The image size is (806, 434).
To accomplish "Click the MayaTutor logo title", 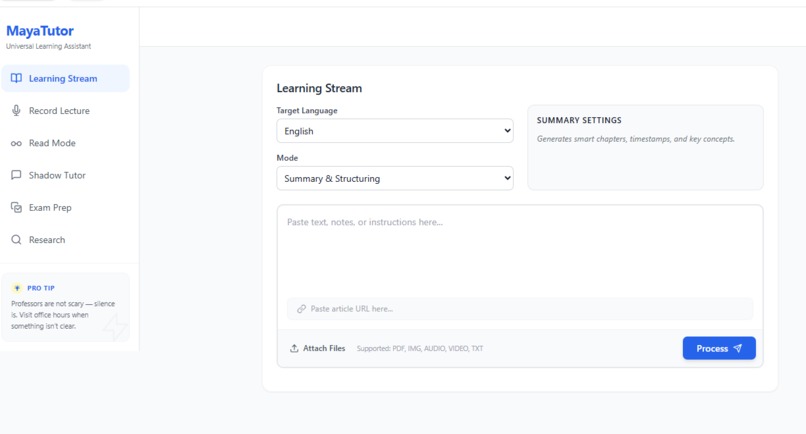I will click(40, 31).
